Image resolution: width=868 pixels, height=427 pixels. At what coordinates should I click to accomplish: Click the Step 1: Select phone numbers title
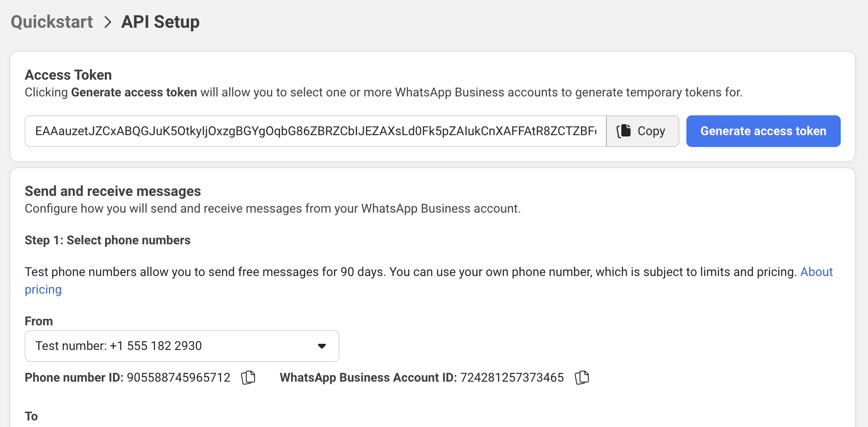[107, 240]
